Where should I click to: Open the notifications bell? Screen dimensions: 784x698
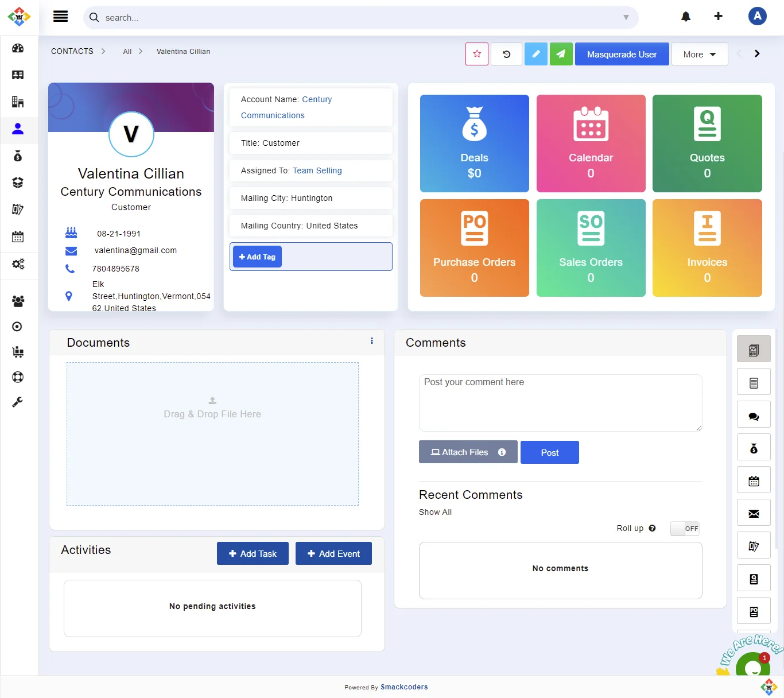(x=686, y=17)
